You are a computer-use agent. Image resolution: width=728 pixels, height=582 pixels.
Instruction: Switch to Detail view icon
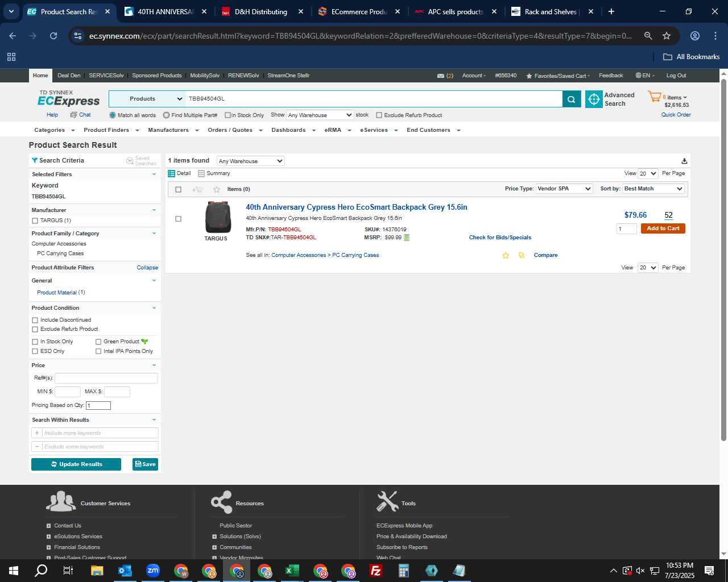pos(171,173)
